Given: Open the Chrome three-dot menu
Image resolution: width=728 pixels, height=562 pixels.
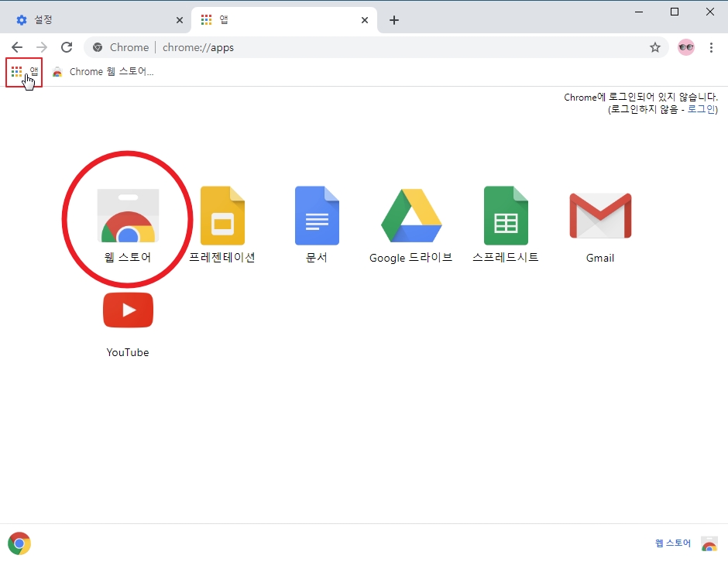Looking at the screenshot, I should pos(711,47).
